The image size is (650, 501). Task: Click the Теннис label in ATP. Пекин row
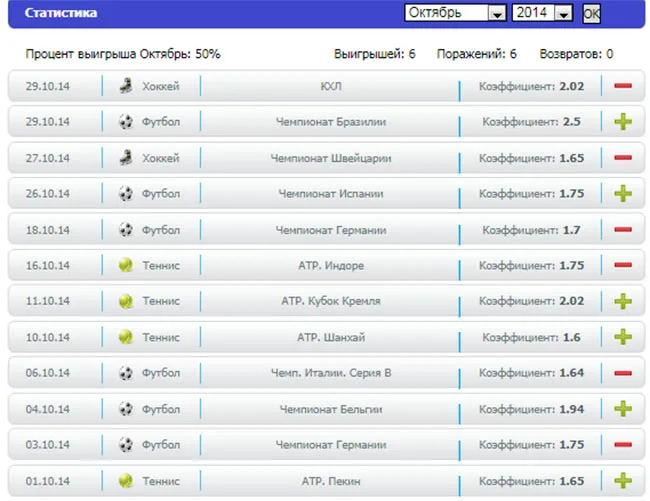click(x=161, y=481)
